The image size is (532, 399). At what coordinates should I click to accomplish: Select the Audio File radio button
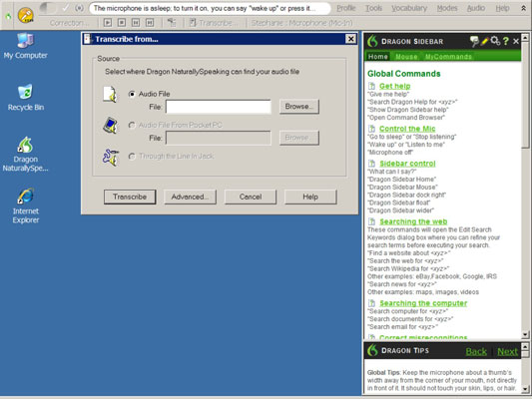132,94
